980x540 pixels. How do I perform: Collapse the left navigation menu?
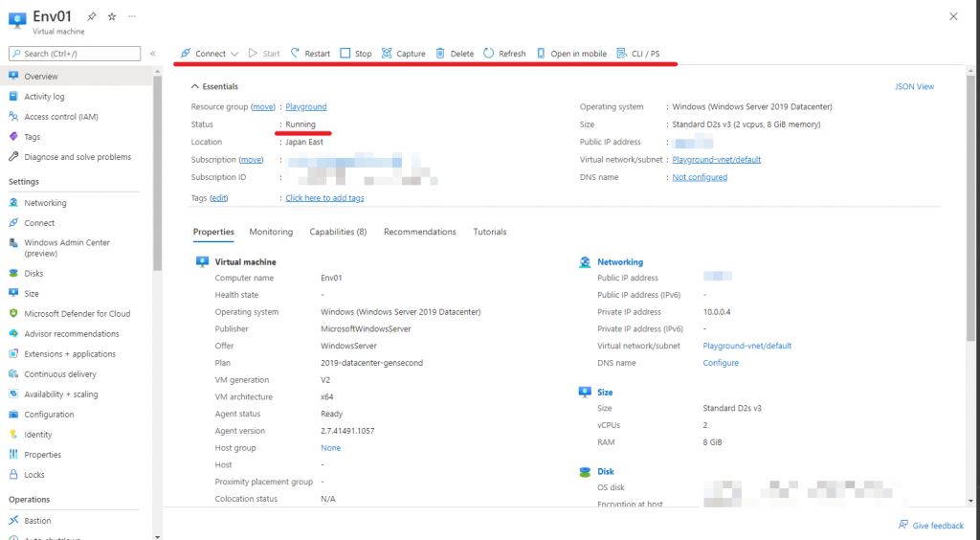152,54
